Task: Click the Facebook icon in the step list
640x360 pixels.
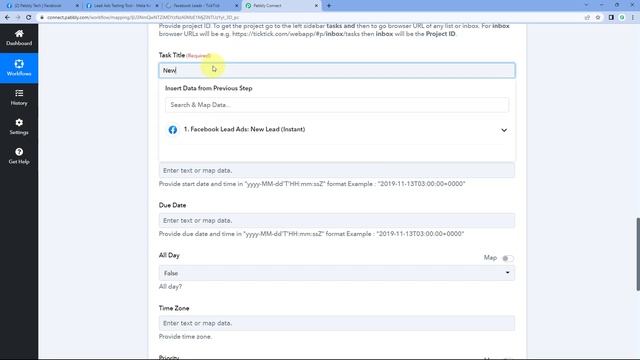Action: [x=173, y=130]
